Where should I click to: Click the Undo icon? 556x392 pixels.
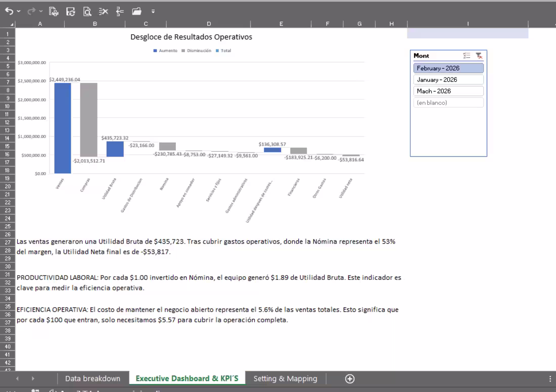click(10, 11)
